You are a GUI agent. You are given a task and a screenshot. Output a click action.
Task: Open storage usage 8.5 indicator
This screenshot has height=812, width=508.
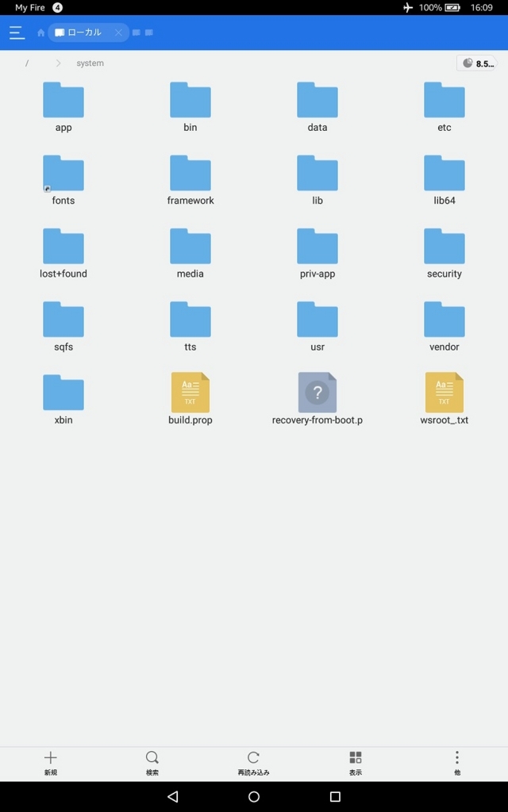[x=476, y=63]
